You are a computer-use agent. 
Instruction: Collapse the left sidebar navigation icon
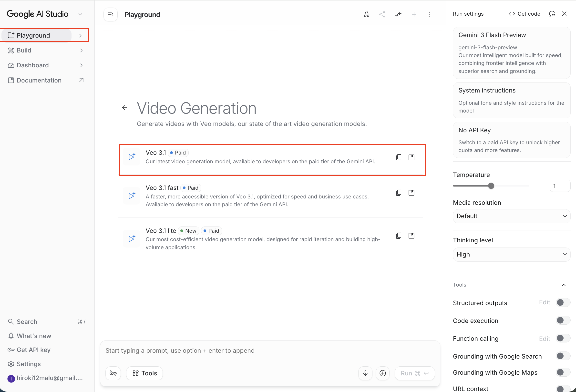110,14
